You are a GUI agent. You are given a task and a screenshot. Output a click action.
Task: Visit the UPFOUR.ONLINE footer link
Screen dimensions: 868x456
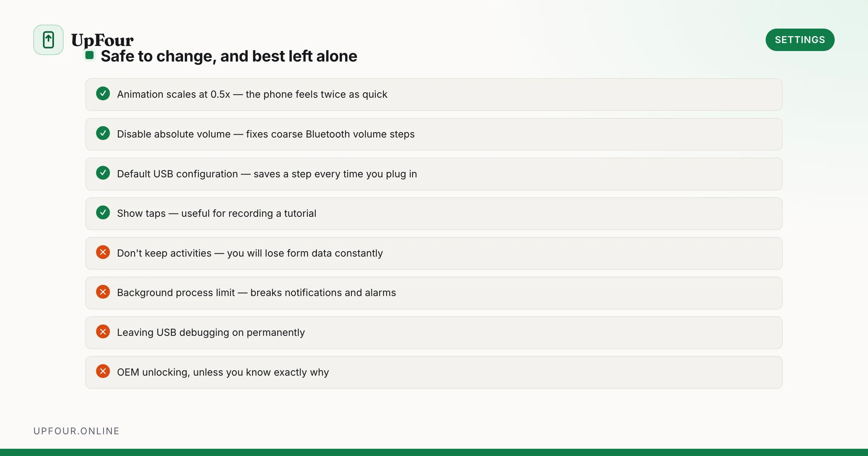[76, 431]
